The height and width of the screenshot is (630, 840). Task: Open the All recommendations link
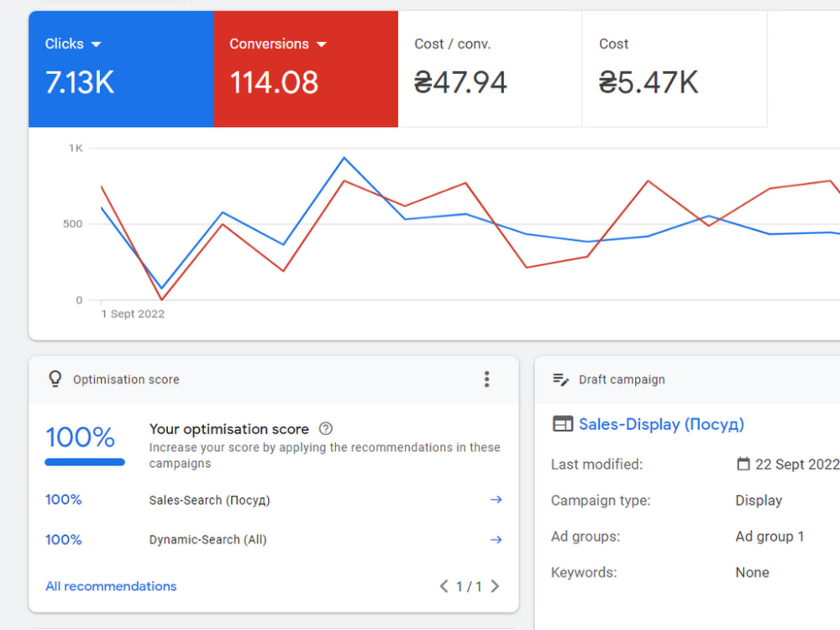pos(111,586)
